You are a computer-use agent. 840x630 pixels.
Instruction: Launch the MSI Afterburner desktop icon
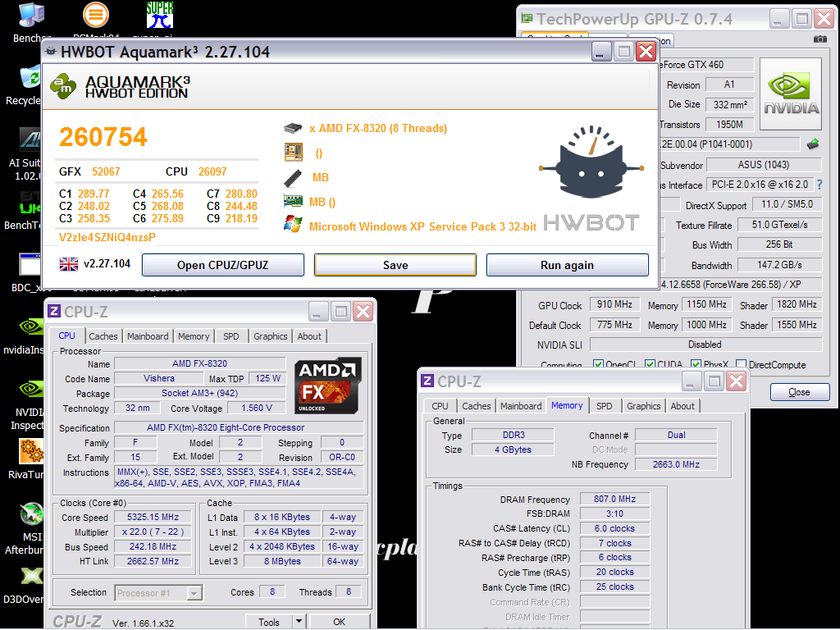(x=31, y=514)
